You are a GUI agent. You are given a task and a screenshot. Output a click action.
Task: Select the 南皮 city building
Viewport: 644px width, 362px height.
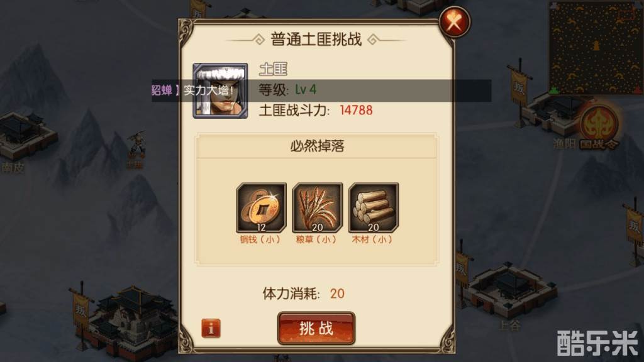(25, 134)
